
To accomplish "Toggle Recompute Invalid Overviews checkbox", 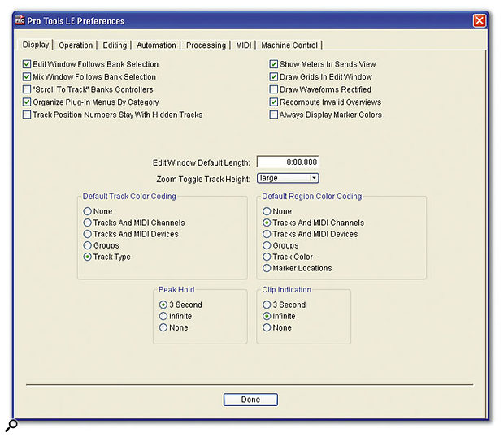I will click(273, 102).
